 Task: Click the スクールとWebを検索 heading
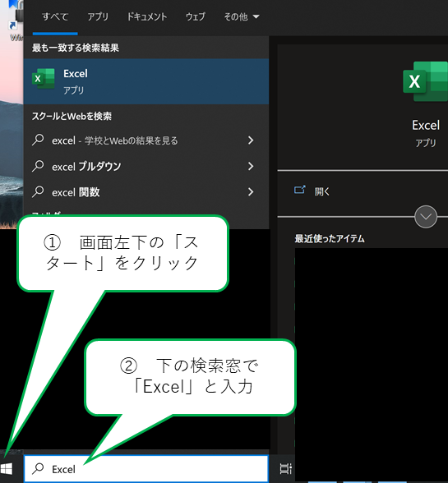coord(72,116)
